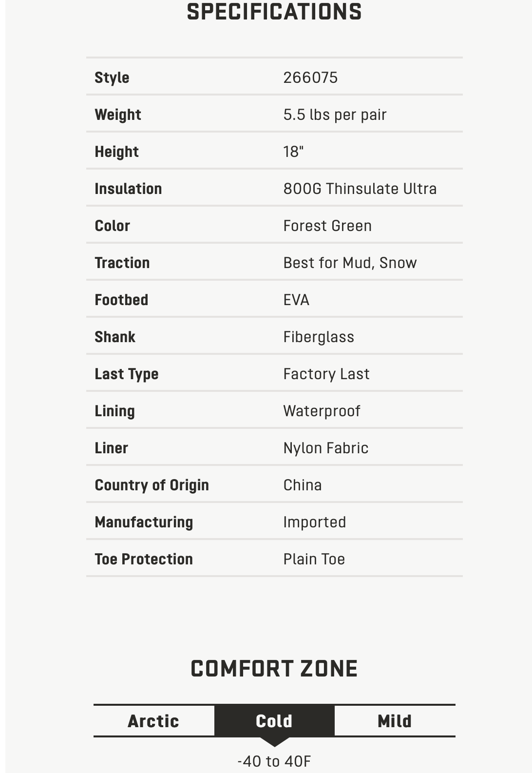This screenshot has height=773, width=532.
Task: Click the Comfort Zone heading
Action: (274, 669)
